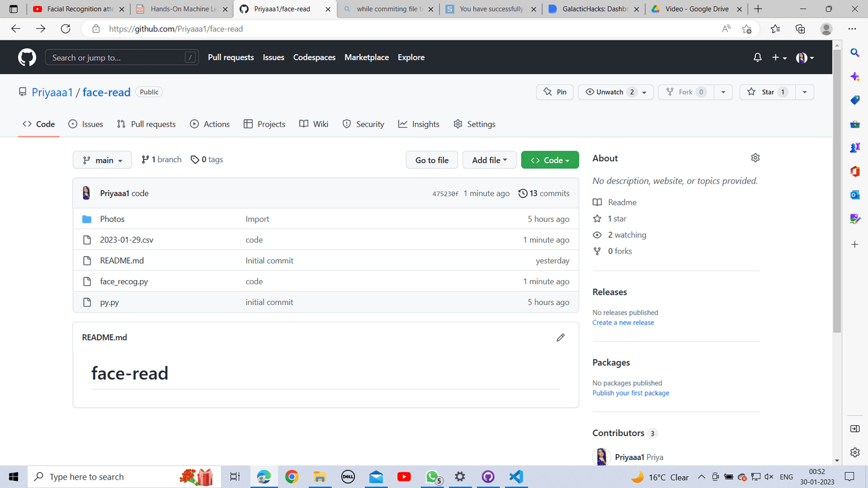868x488 pixels.
Task: Open the Unwatch notifications dropdown
Action: 616,92
